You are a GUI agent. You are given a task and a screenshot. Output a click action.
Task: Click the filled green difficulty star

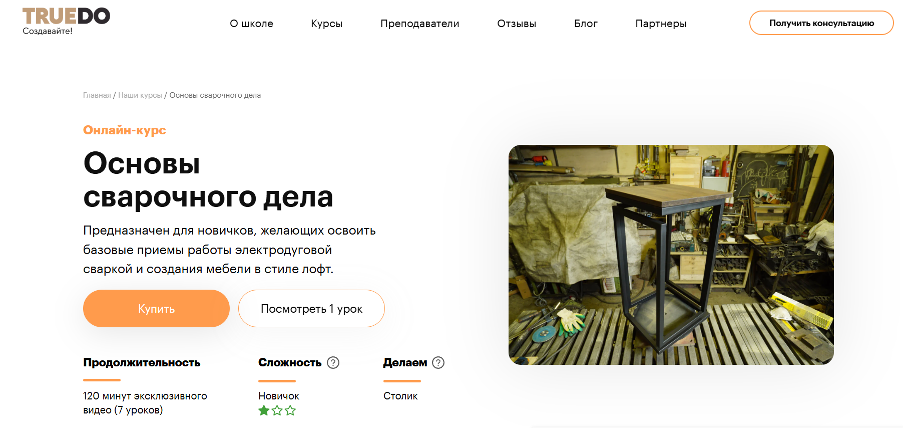pyautogui.click(x=264, y=410)
